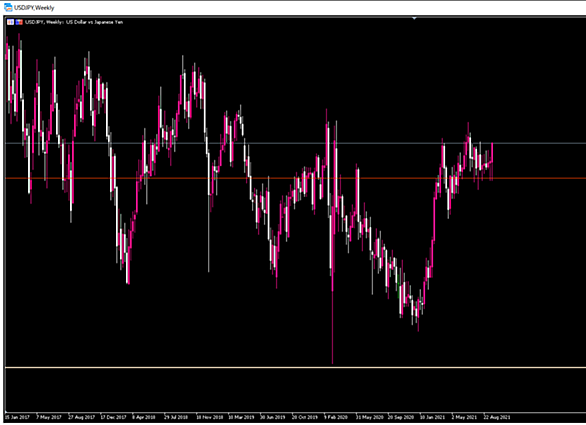Click the 20 Sep 2020 date label
This screenshot has height=425, width=586.
[401, 417]
